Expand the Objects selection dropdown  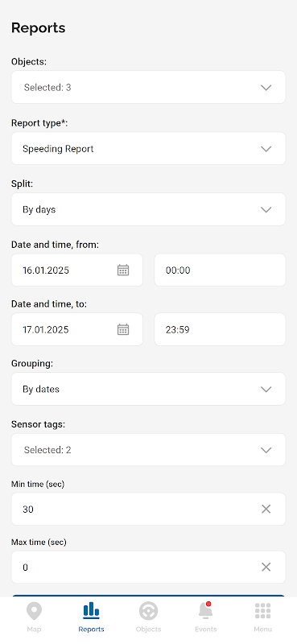point(148,87)
